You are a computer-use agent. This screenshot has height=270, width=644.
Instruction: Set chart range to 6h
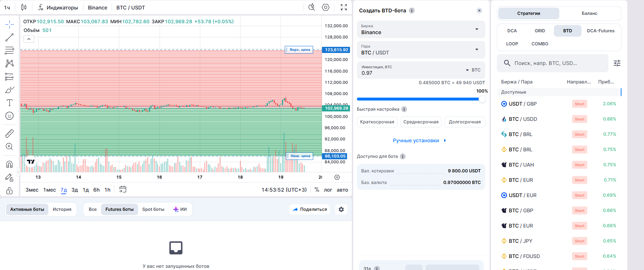coord(96,190)
